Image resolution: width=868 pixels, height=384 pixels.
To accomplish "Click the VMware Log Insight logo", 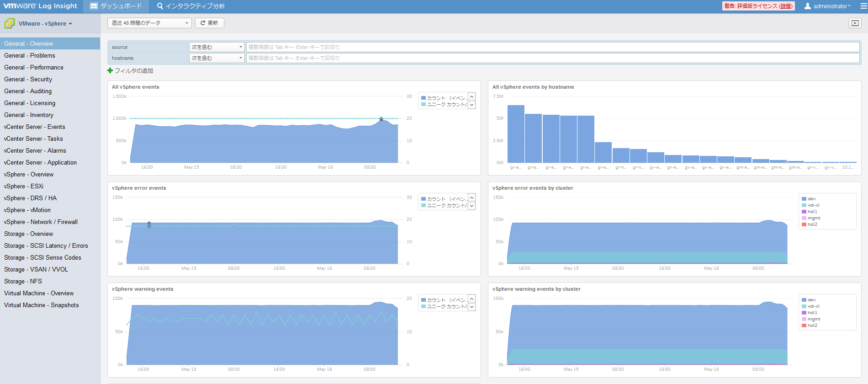I will tap(41, 6).
